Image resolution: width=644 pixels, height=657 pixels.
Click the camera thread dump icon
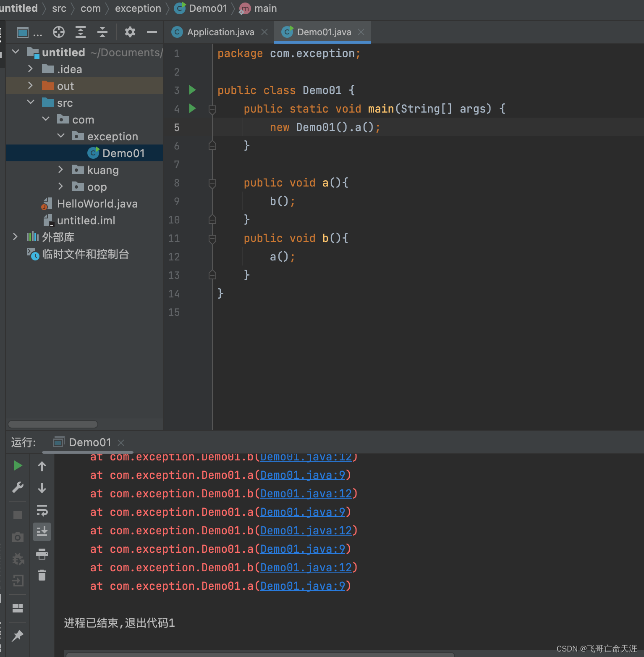(x=18, y=537)
